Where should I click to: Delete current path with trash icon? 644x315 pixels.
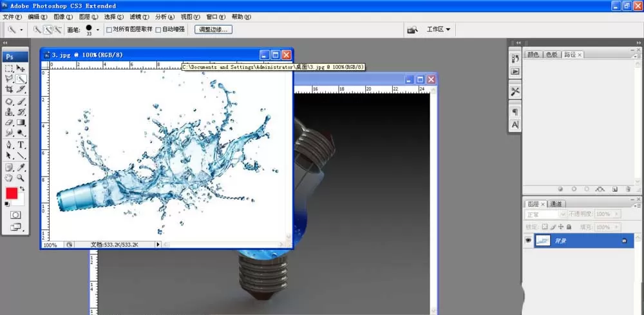pyautogui.click(x=628, y=189)
